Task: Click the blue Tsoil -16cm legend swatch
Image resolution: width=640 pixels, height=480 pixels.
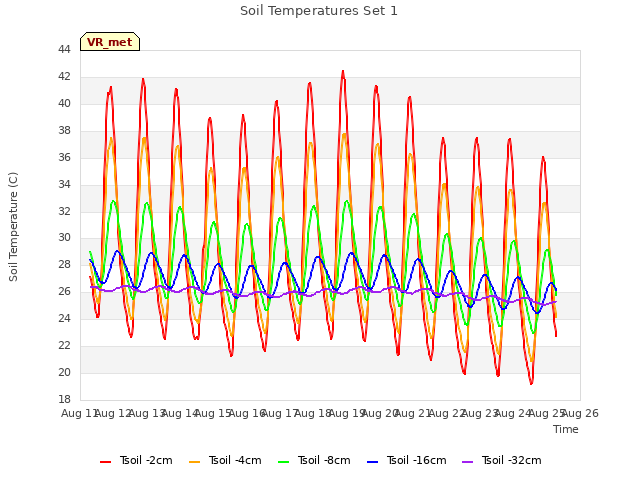Action: [x=372, y=462]
